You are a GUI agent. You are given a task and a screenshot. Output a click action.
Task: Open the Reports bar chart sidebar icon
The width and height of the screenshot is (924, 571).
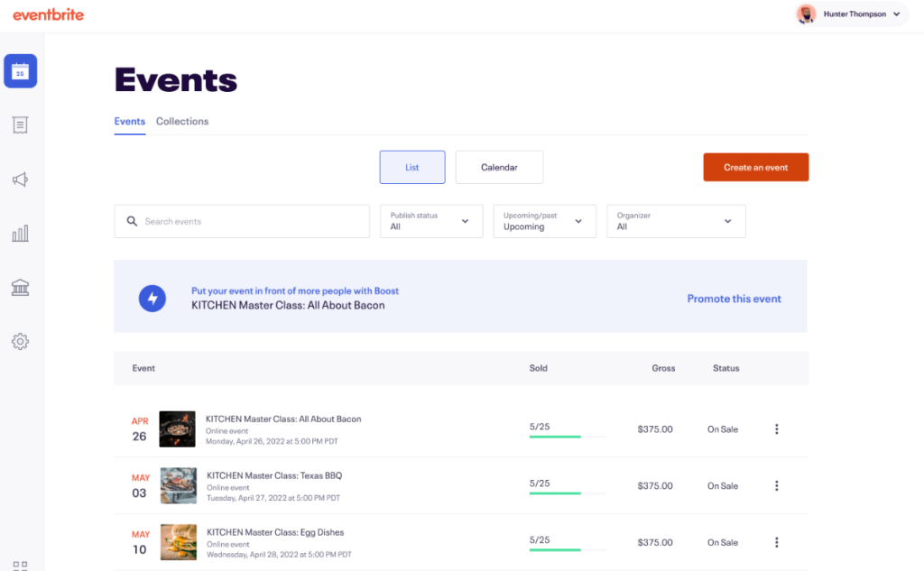[20, 234]
